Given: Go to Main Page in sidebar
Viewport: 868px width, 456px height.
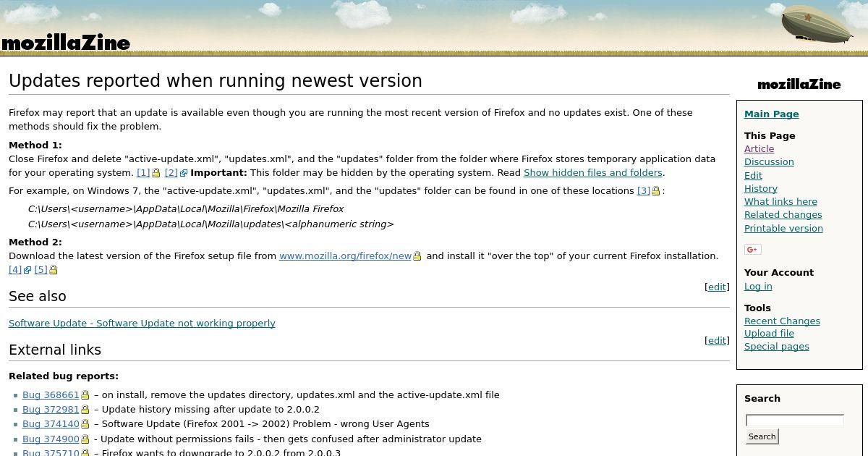Looking at the screenshot, I should point(772,114).
